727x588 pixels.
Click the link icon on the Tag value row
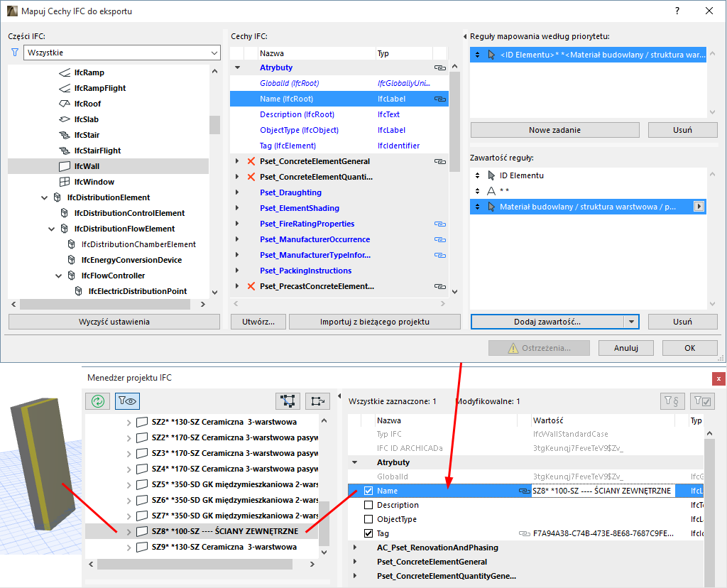525,533
